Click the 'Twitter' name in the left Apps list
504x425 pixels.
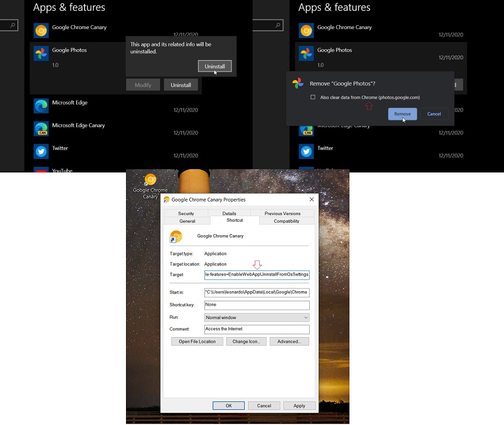pos(60,148)
